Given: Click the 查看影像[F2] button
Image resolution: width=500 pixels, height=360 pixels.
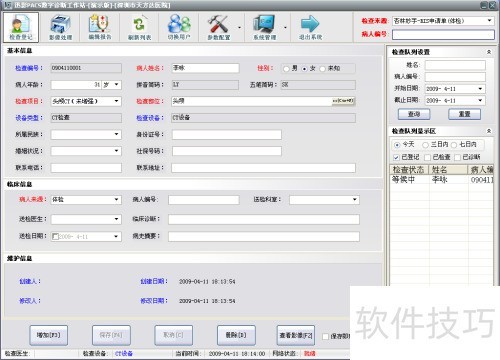Looking at the screenshot, I should coord(296,335).
